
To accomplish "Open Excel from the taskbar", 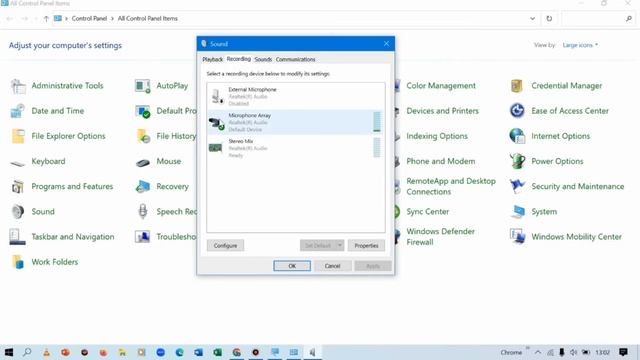I will pos(218,352).
